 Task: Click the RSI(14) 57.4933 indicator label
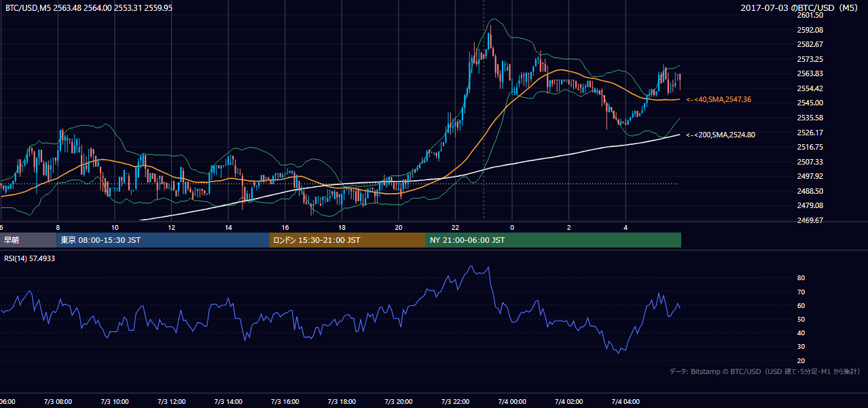pyautogui.click(x=30, y=259)
